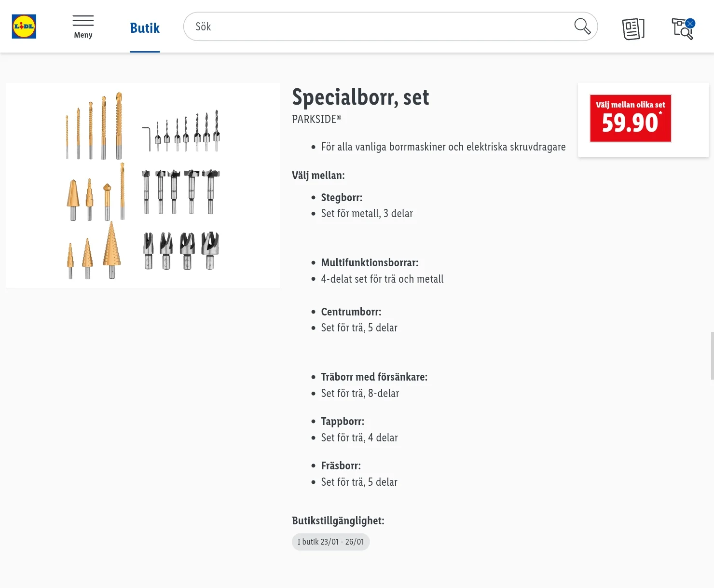Click the Specialborr, set product title
Image resolution: width=714 pixels, height=588 pixels.
360,97
